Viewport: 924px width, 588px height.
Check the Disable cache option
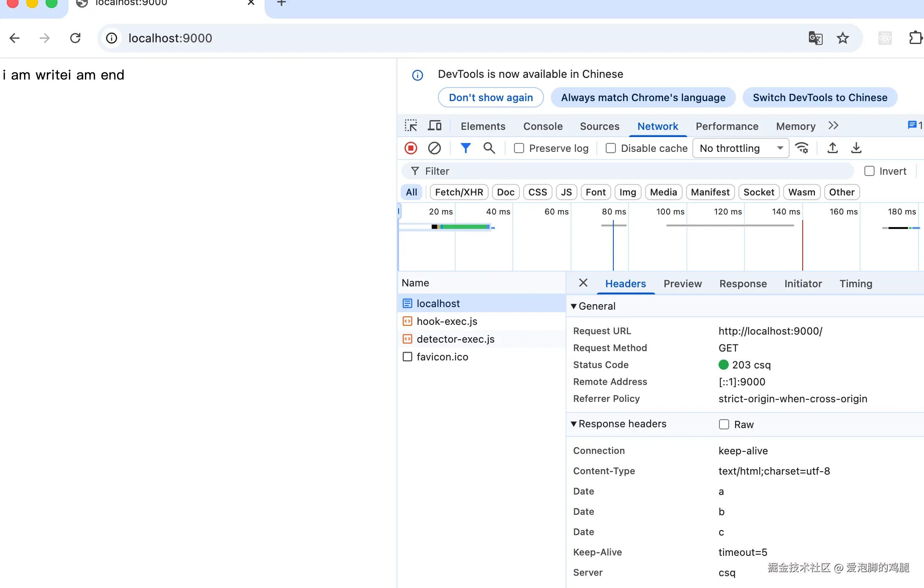[x=611, y=148]
